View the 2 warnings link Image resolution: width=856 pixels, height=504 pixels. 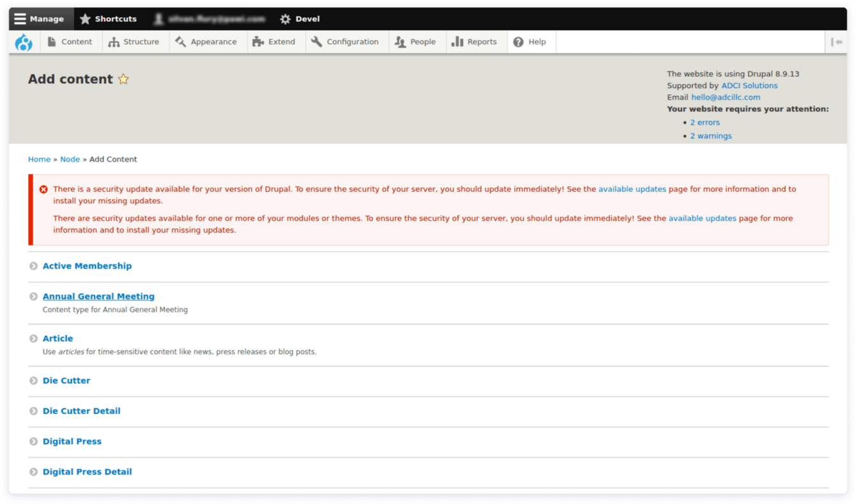tap(711, 135)
